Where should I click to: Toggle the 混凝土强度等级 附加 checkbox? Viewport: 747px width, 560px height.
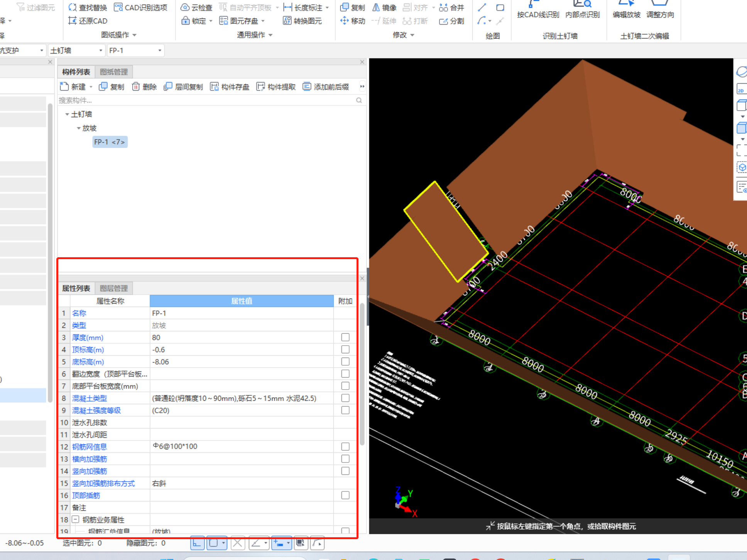[345, 410]
